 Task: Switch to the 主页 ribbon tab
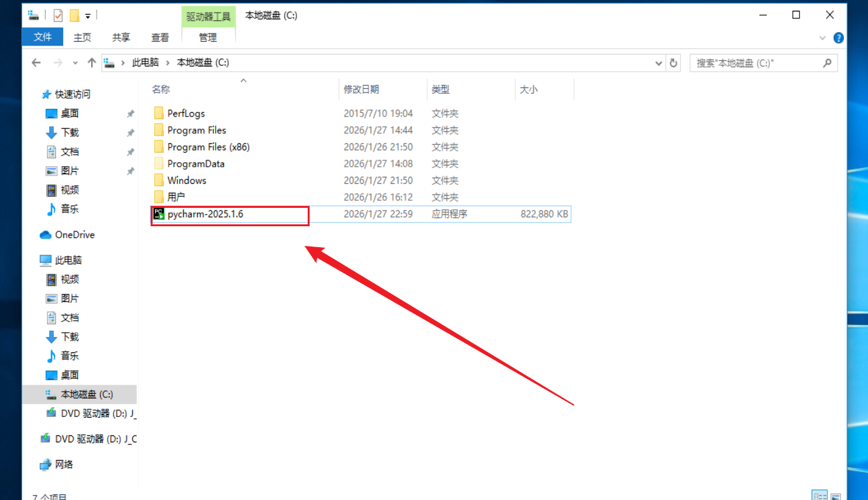point(82,37)
